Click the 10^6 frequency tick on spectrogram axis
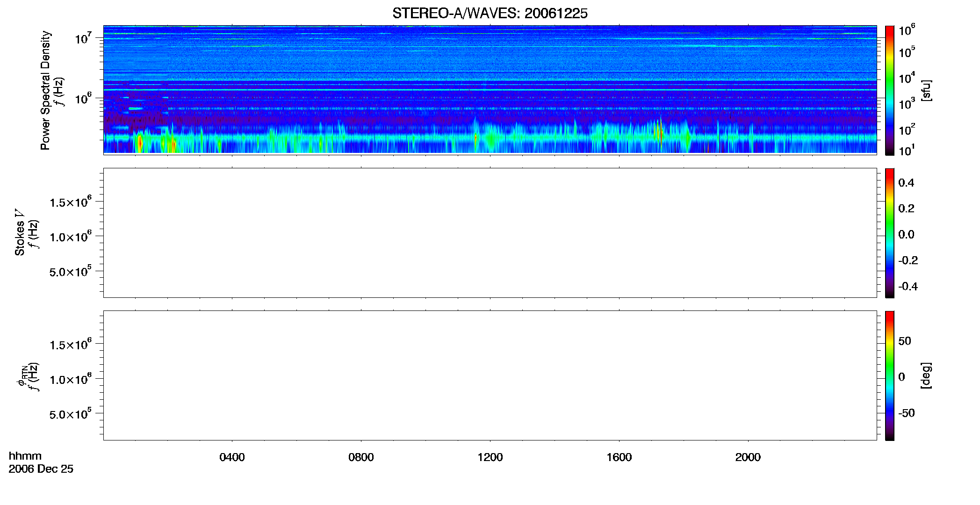The height and width of the screenshot is (505, 980). click(x=84, y=99)
